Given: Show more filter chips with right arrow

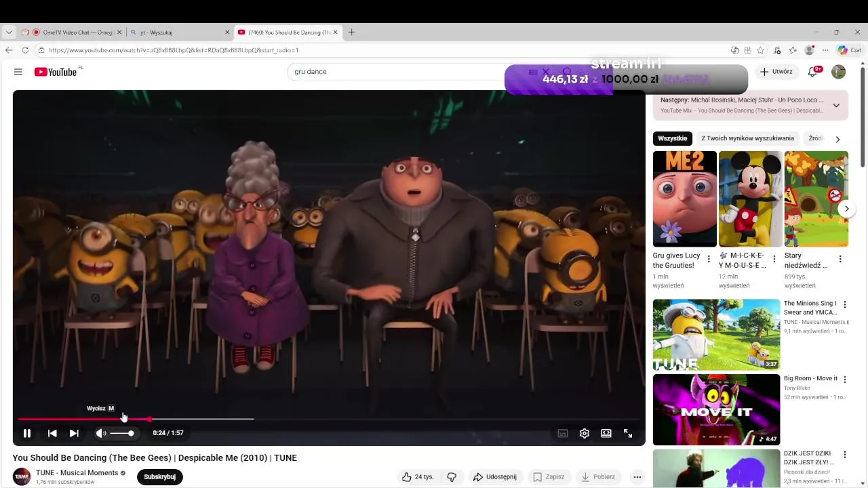Looking at the screenshot, I should click(837, 139).
